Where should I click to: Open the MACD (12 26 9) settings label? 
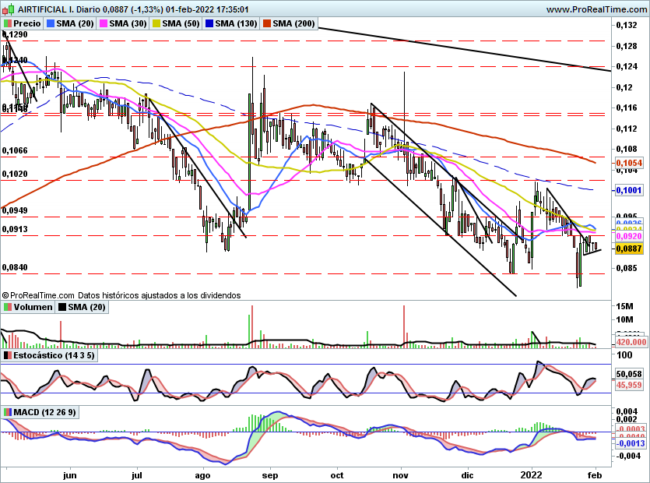(x=46, y=411)
